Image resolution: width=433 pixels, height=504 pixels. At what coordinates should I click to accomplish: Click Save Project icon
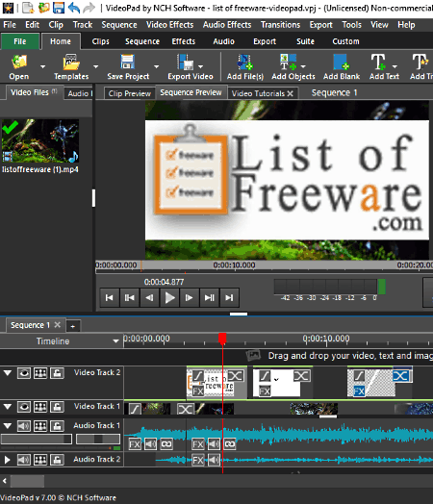(x=127, y=62)
